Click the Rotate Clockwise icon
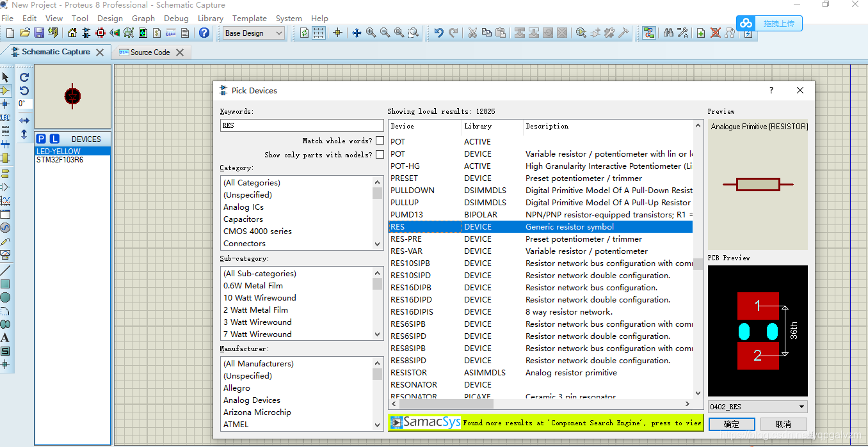This screenshot has width=868, height=447. click(24, 77)
